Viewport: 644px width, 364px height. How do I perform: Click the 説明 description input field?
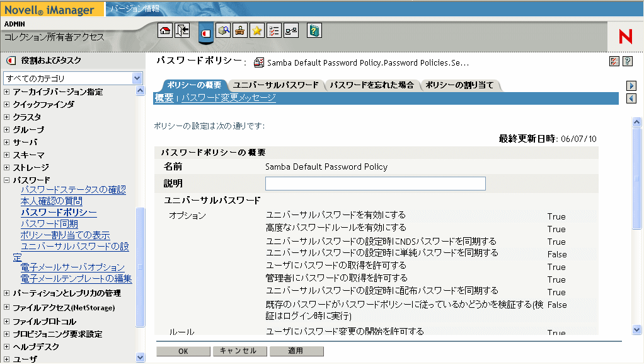(376, 184)
